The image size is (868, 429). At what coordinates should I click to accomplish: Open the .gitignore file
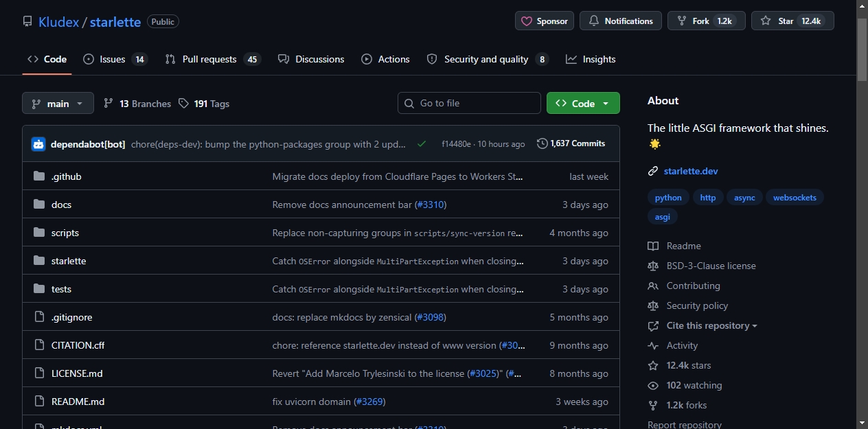click(x=71, y=317)
